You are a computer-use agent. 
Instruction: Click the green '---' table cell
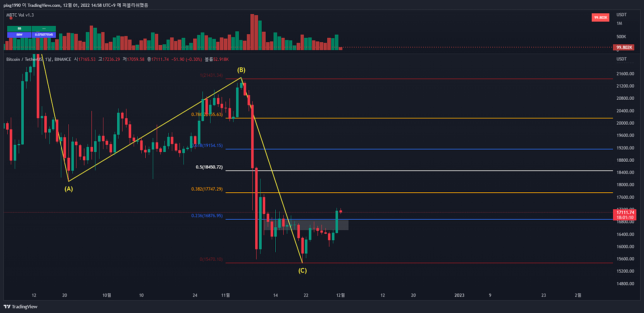pos(44,29)
